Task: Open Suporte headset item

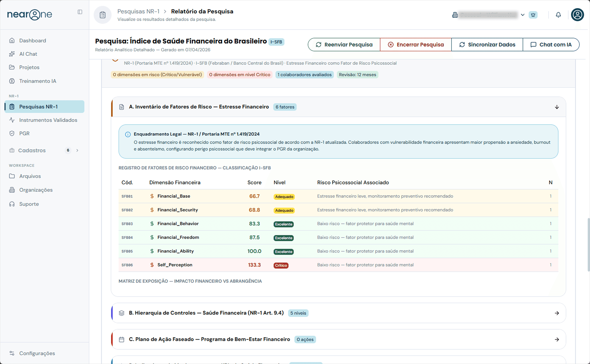Action: click(x=29, y=204)
